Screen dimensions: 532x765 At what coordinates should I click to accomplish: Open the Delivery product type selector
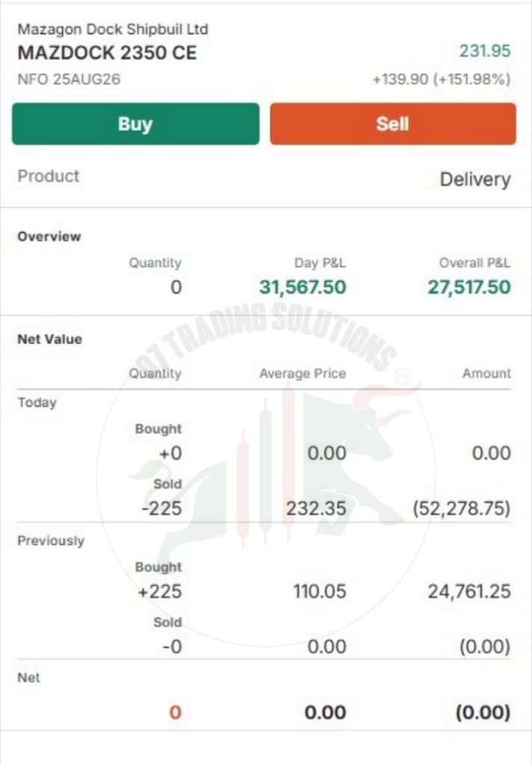(475, 179)
